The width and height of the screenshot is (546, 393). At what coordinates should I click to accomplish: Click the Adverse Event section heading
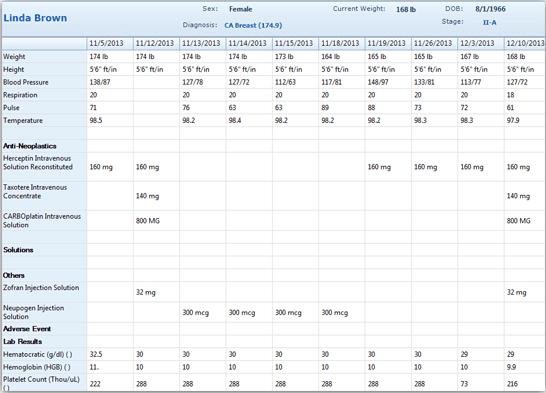pos(27,329)
